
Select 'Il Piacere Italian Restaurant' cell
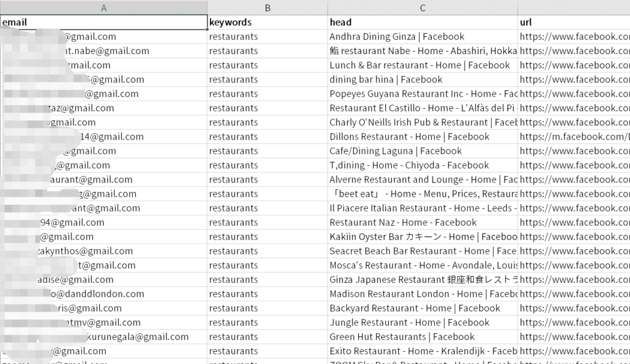(x=423, y=208)
